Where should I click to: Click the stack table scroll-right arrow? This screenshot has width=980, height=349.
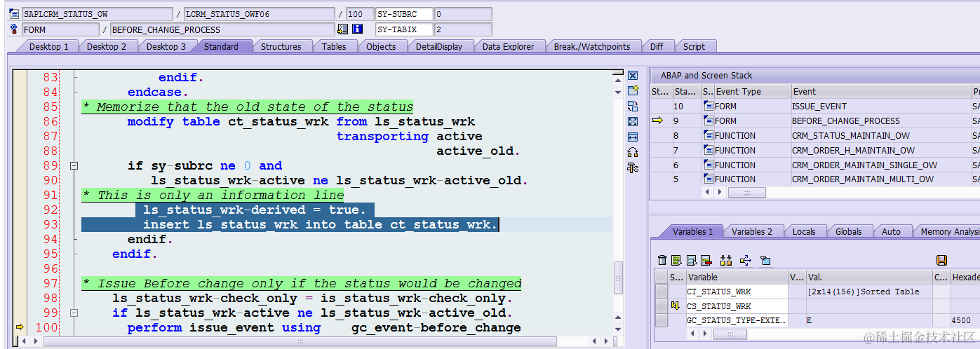tap(719, 193)
